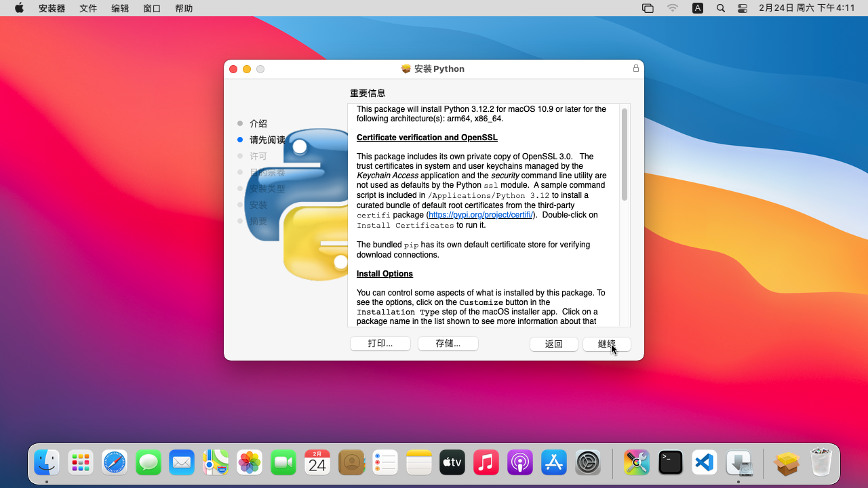Image resolution: width=868 pixels, height=488 pixels.
Task: Open Photos app in Dock
Action: pyautogui.click(x=250, y=463)
